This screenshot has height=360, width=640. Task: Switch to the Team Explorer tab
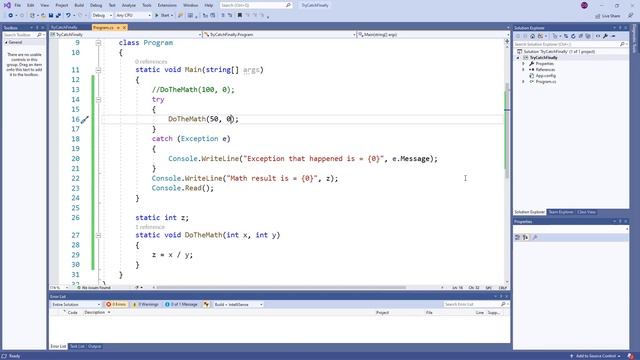coord(560,212)
